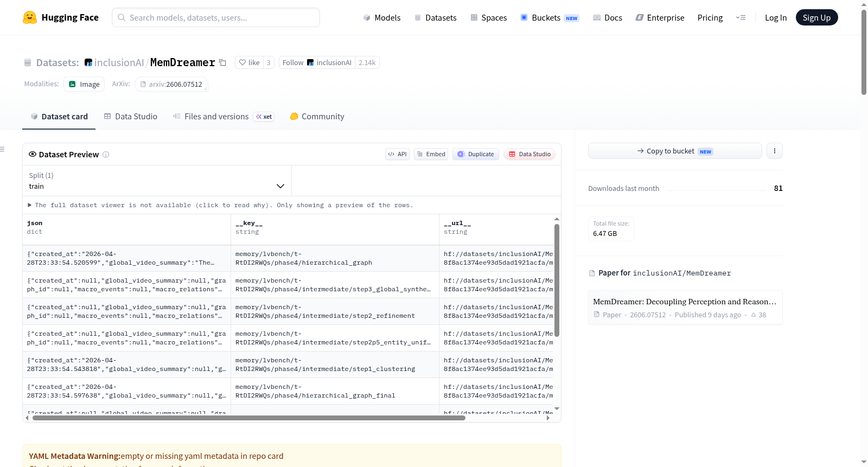Click the paper upvote count 38
Screen dimensions: 868x467
click(758, 315)
